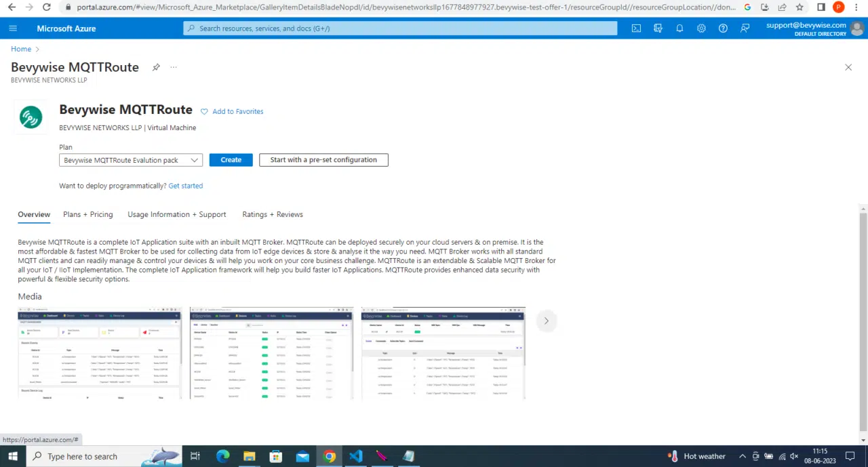Open the taskbar clock showing 11:15
This screenshot has height=467, width=868.
coord(820,456)
